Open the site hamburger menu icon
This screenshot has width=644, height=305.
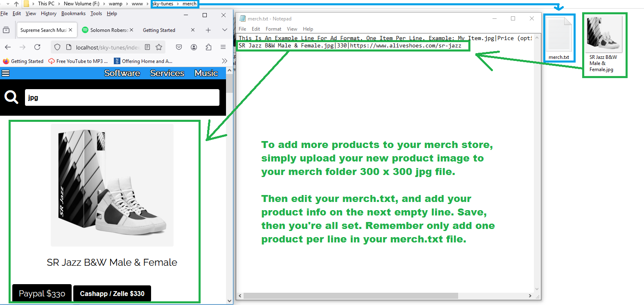6,73
